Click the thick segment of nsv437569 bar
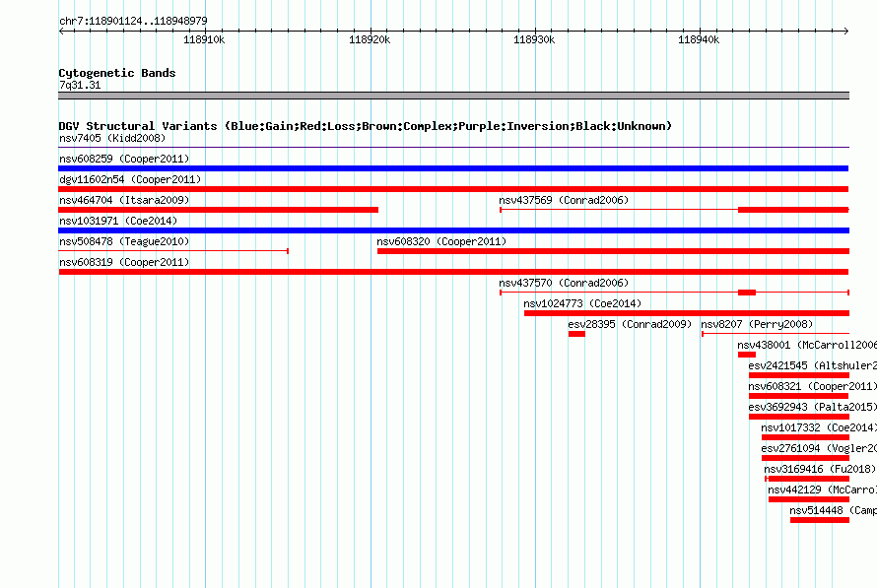 [x=793, y=210]
